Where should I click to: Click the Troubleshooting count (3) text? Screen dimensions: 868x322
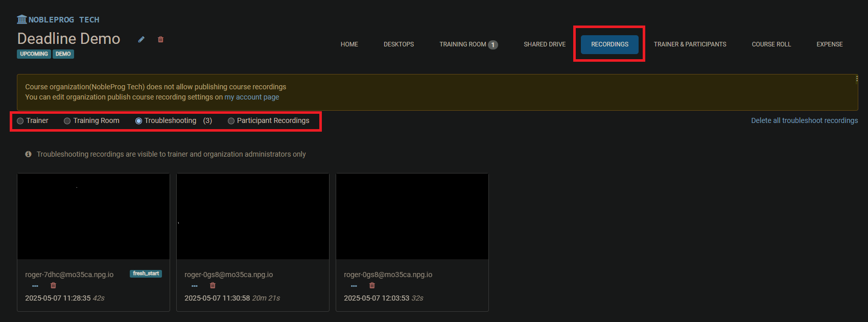pyautogui.click(x=207, y=120)
